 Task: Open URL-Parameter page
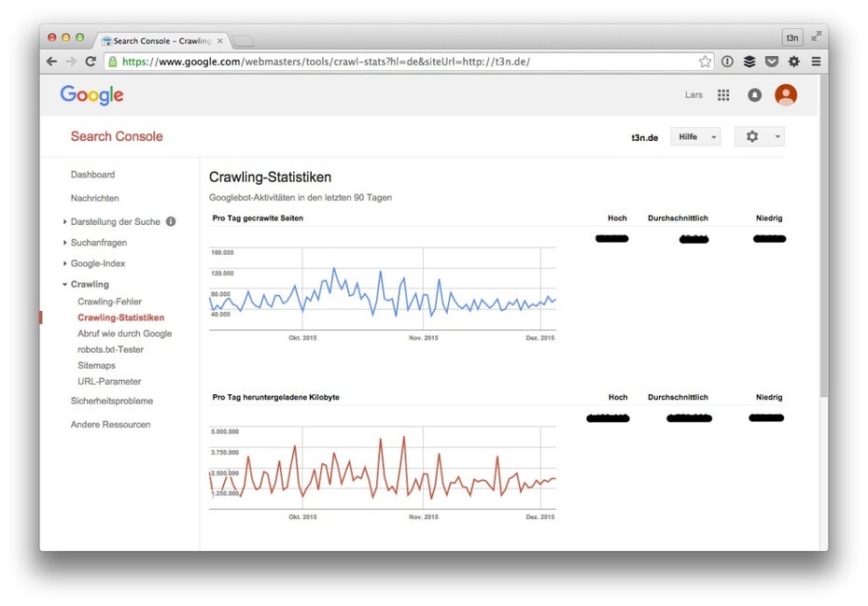point(109,382)
